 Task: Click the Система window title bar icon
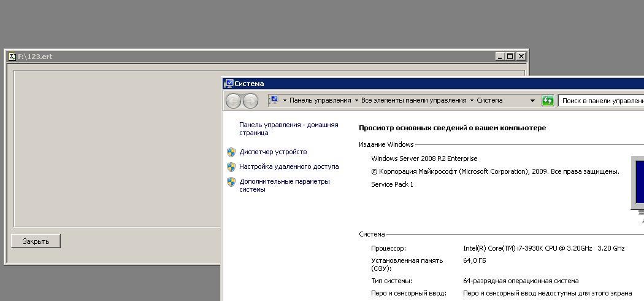[x=229, y=84]
